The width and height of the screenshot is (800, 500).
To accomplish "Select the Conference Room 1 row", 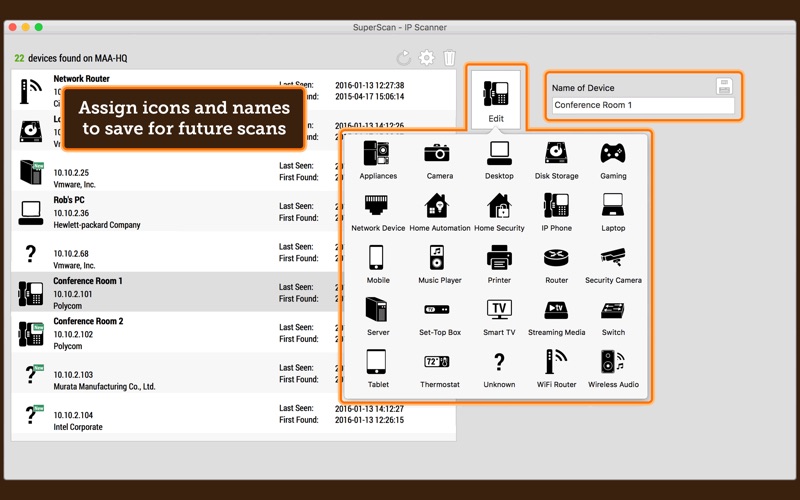I will coord(233,292).
